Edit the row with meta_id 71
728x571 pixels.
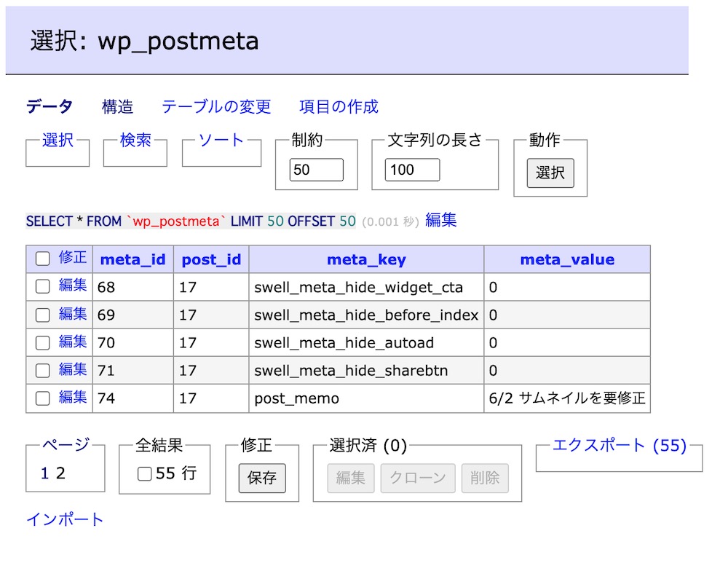73,369
